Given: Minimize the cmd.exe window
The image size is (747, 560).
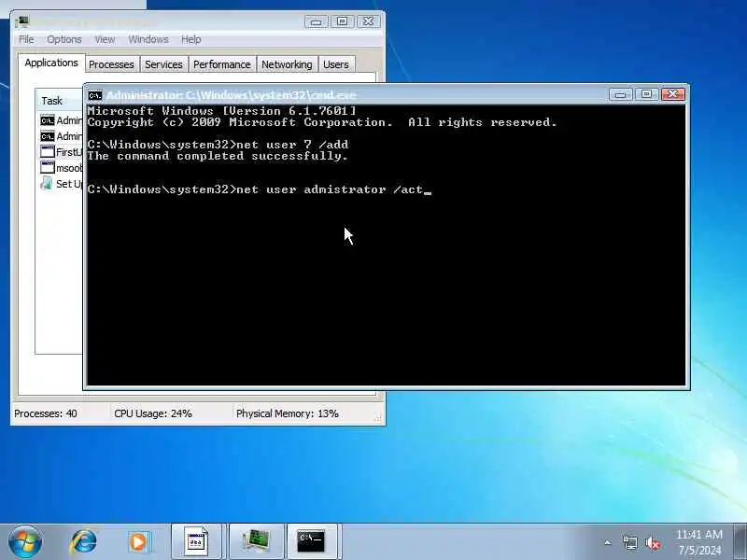Looking at the screenshot, I should click(x=621, y=94).
